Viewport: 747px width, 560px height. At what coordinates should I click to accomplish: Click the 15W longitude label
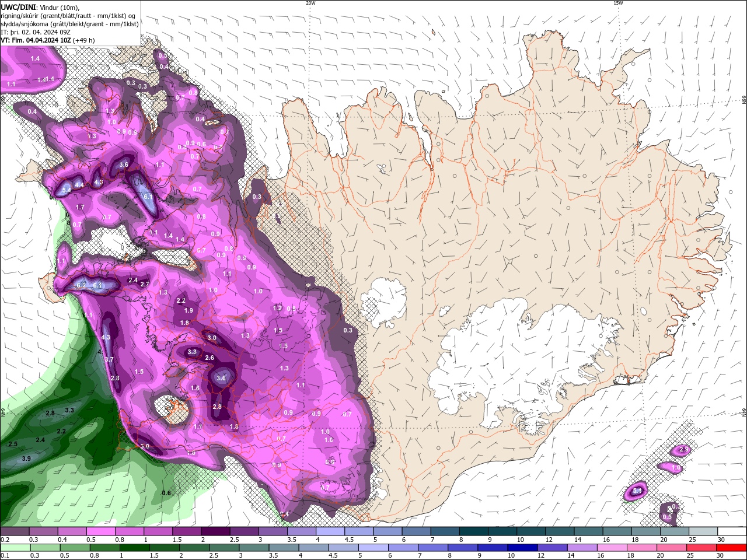pyautogui.click(x=618, y=2)
